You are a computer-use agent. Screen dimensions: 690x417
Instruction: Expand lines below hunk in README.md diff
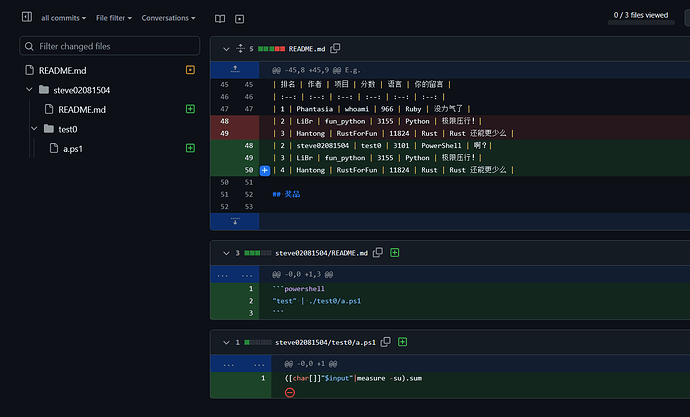[235, 221]
